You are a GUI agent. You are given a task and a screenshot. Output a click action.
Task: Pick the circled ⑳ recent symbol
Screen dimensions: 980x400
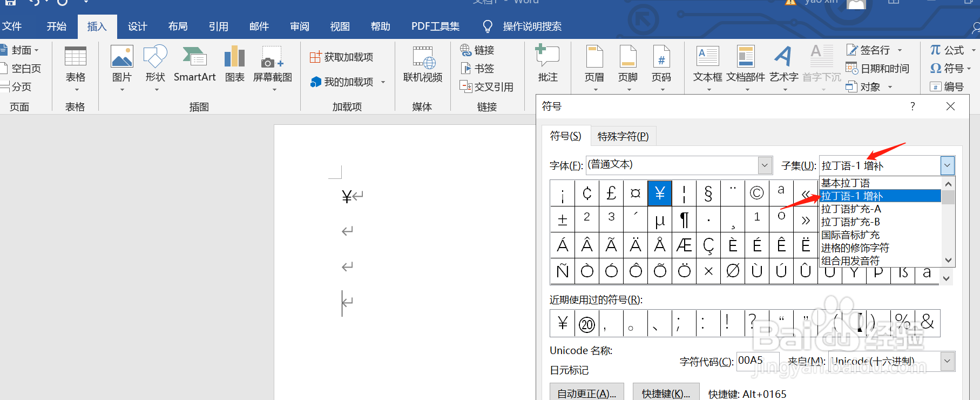[x=587, y=323]
